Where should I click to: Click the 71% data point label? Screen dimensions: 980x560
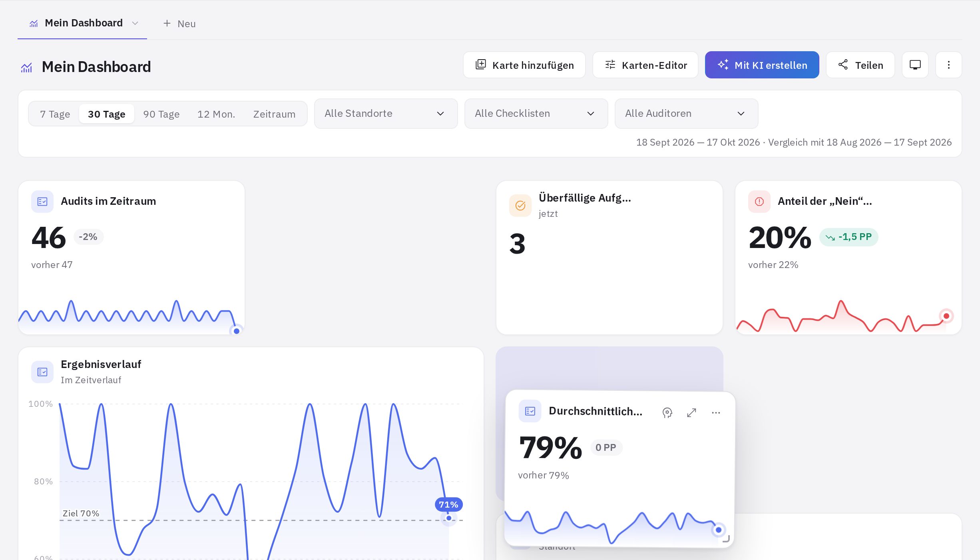pyautogui.click(x=448, y=505)
